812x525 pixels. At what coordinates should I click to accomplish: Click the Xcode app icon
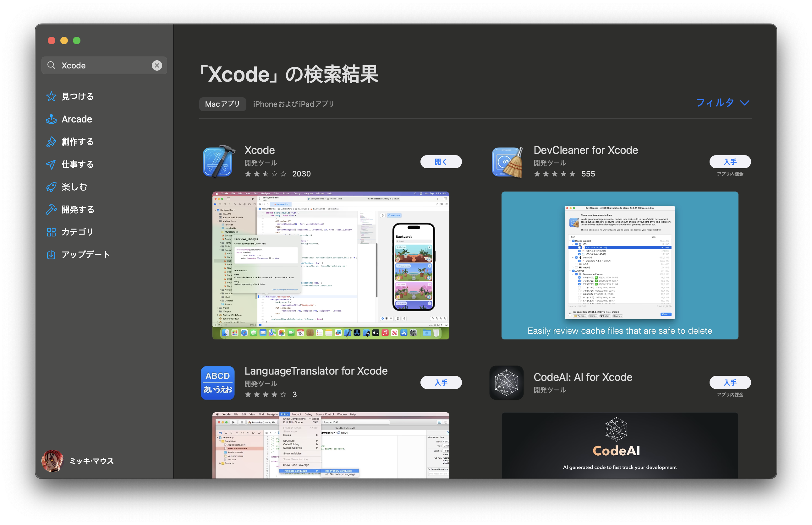tap(218, 161)
